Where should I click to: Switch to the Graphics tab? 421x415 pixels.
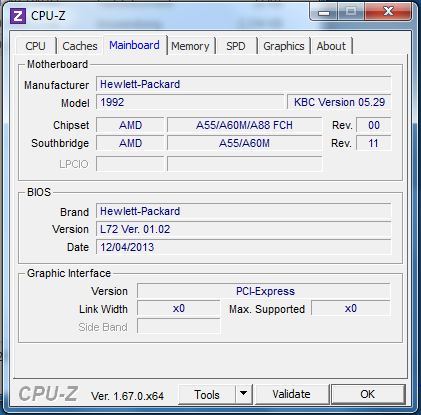284,46
